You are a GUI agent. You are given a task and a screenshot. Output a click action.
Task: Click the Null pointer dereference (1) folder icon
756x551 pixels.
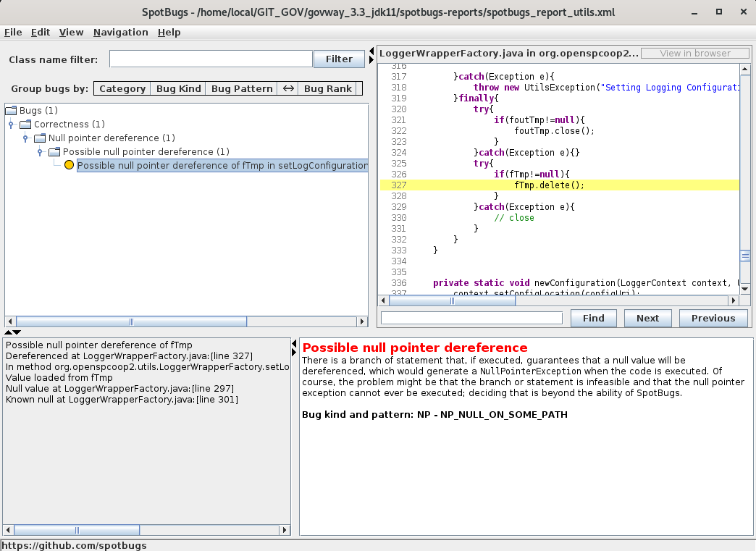pos(40,138)
